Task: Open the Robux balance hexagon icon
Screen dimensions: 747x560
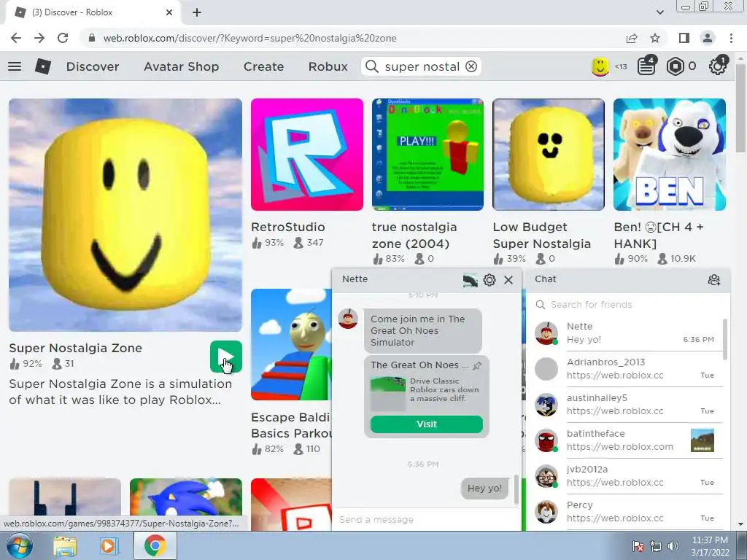Action: click(x=675, y=66)
